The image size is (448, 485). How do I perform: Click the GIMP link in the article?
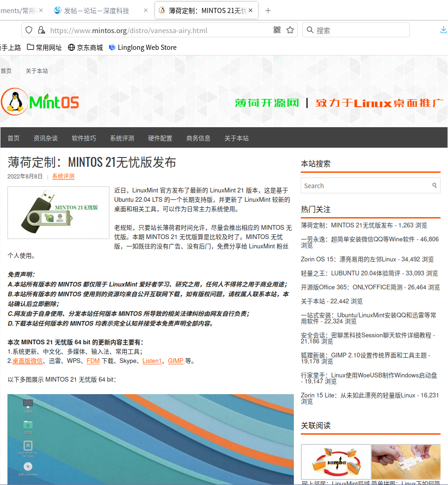pyautogui.click(x=176, y=361)
